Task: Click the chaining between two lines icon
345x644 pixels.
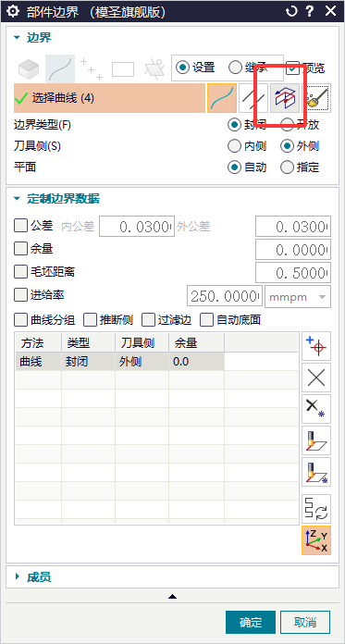Action: pos(253,98)
